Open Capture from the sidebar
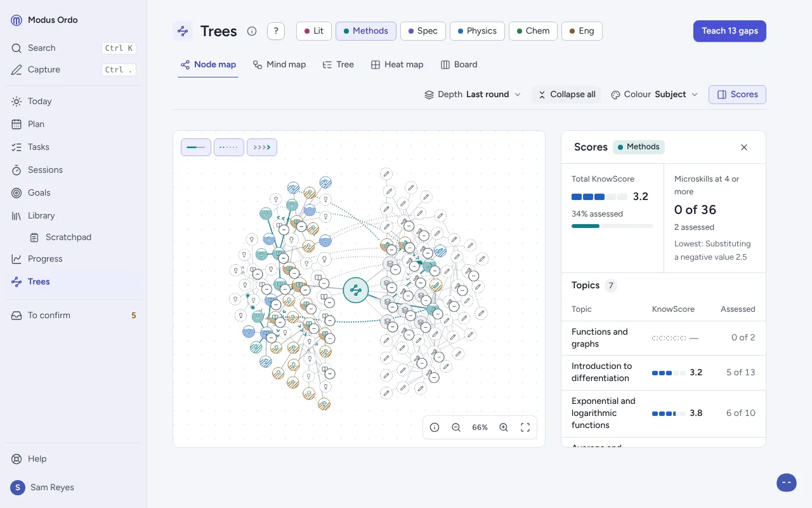This screenshot has height=508, width=812. coord(73,70)
